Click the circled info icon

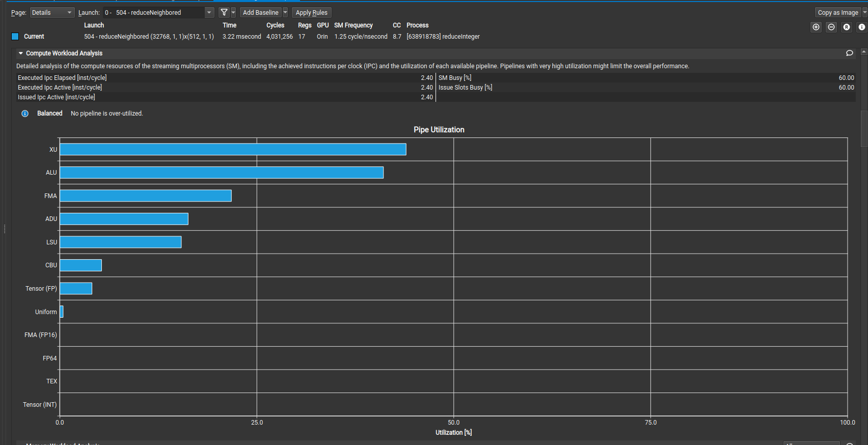pos(861,27)
